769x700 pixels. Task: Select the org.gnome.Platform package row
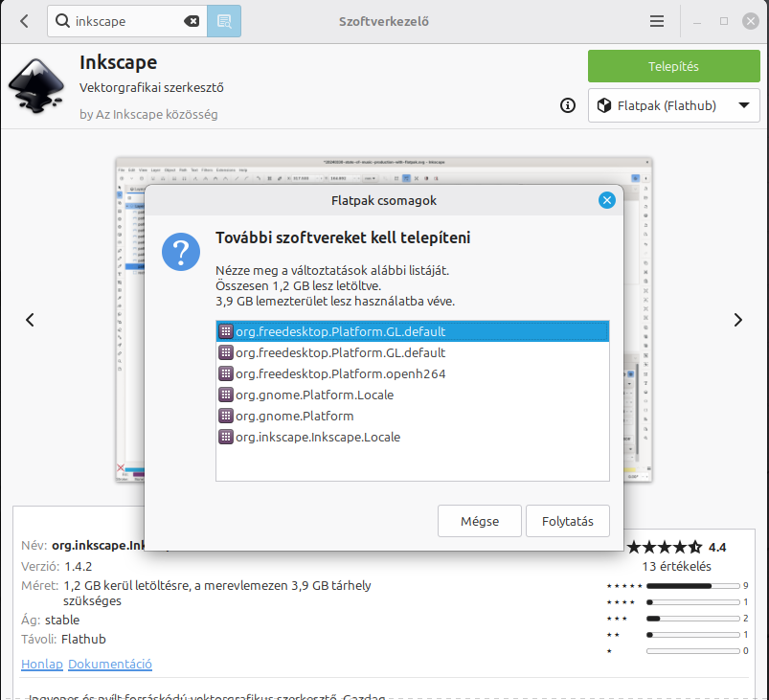point(413,416)
